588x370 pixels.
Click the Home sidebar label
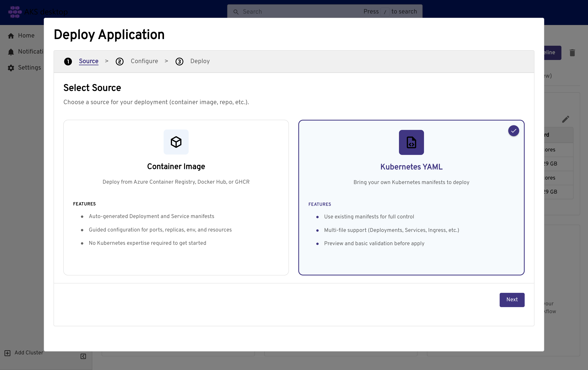[26, 36]
